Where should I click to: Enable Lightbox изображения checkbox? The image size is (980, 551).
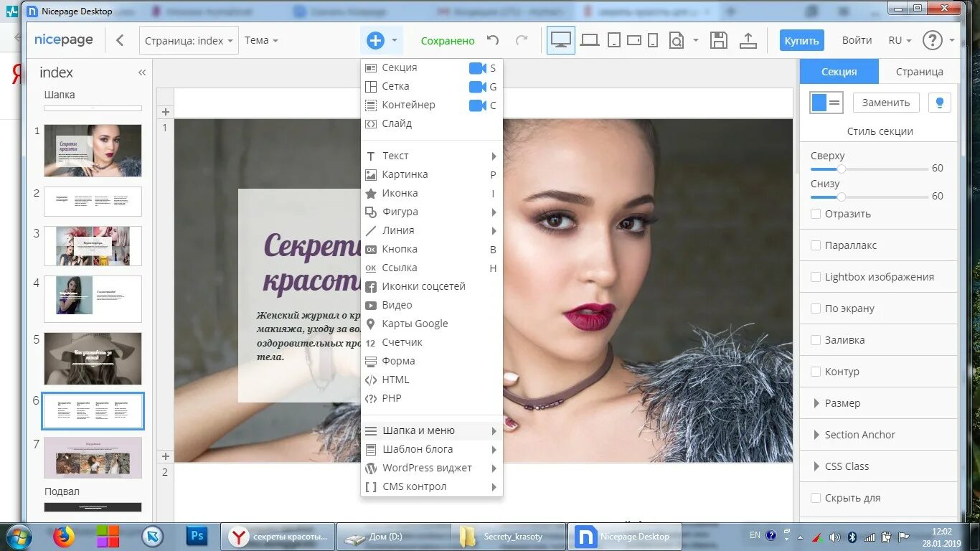816,277
